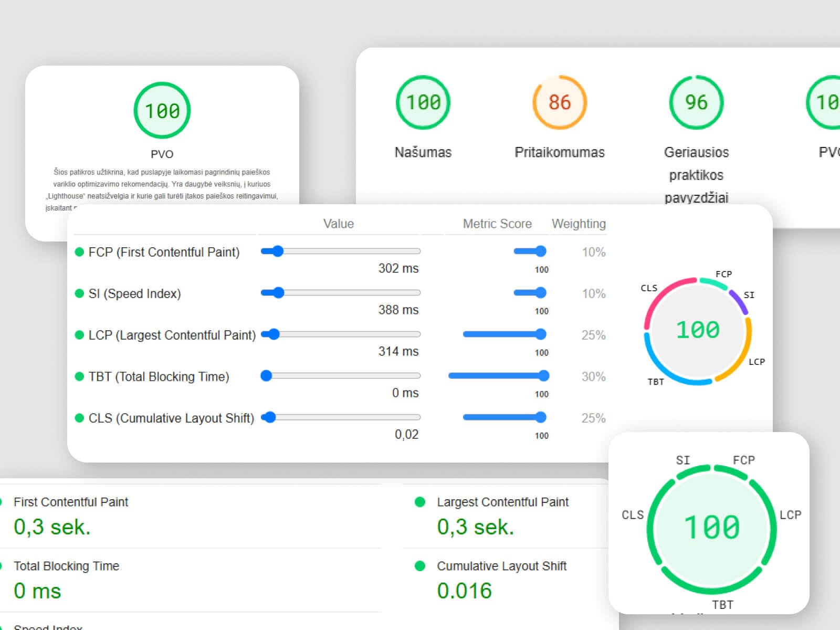This screenshot has width=840, height=630.
Task: Click the Cumulative Layout Shift metric title
Action: pyautogui.click(x=501, y=566)
